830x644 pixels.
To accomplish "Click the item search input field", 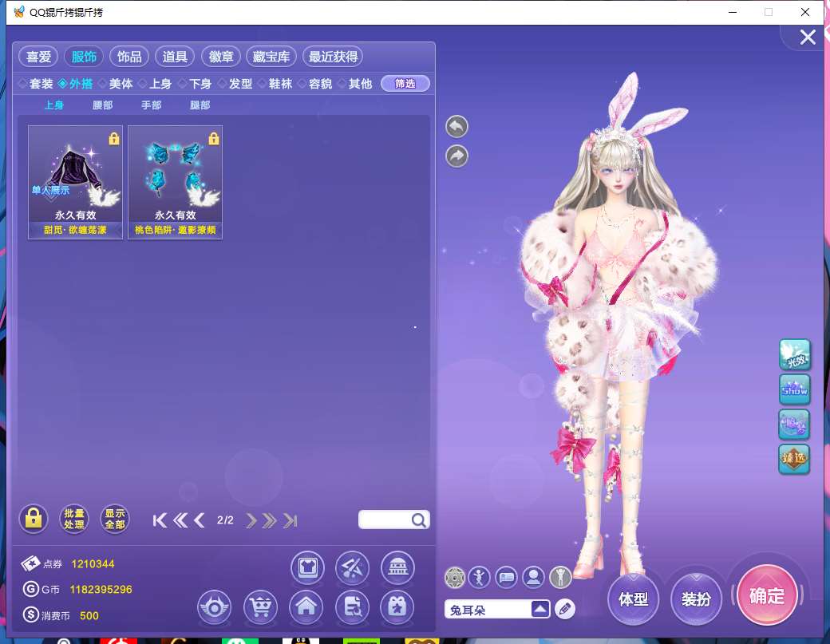I will pyautogui.click(x=385, y=520).
